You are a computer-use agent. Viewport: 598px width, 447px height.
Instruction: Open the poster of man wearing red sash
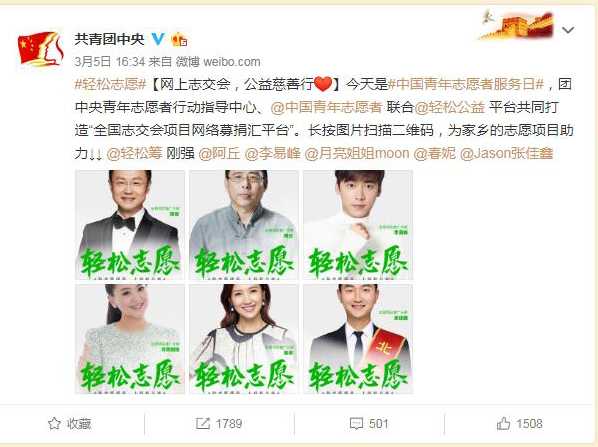[x=358, y=339]
